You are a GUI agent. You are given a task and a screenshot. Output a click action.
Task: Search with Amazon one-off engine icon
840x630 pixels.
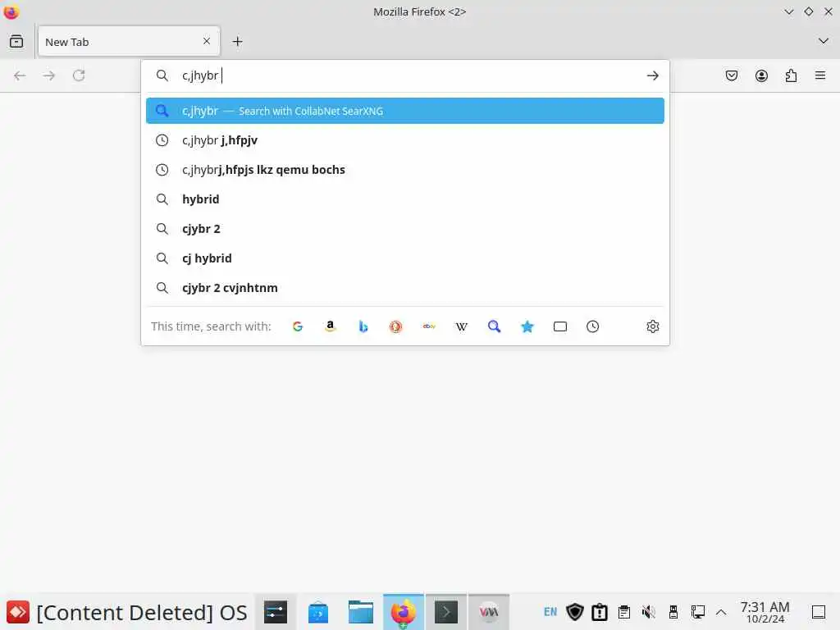point(331,326)
